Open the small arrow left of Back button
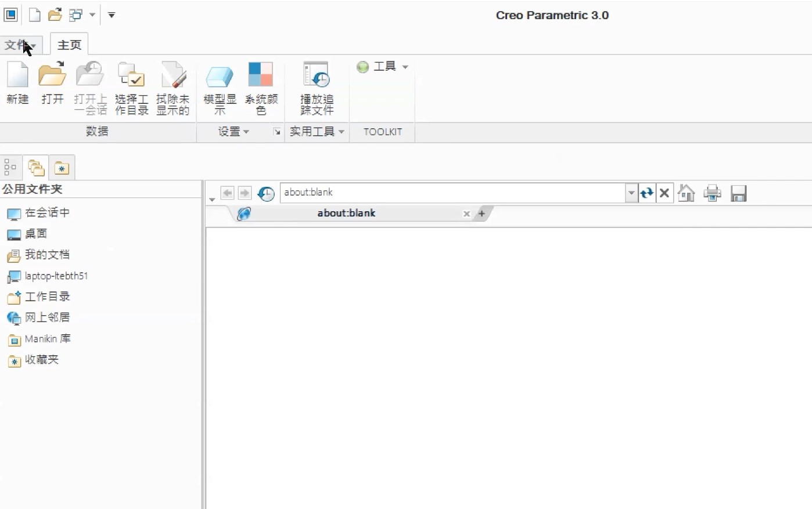 (212, 199)
